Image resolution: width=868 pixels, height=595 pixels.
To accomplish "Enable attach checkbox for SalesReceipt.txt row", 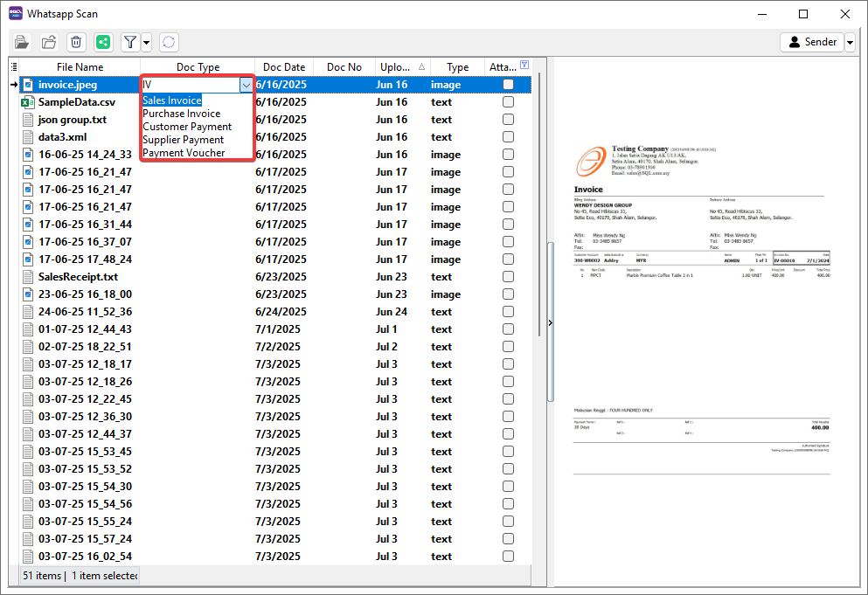I will pyautogui.click(x=508, y=277).
